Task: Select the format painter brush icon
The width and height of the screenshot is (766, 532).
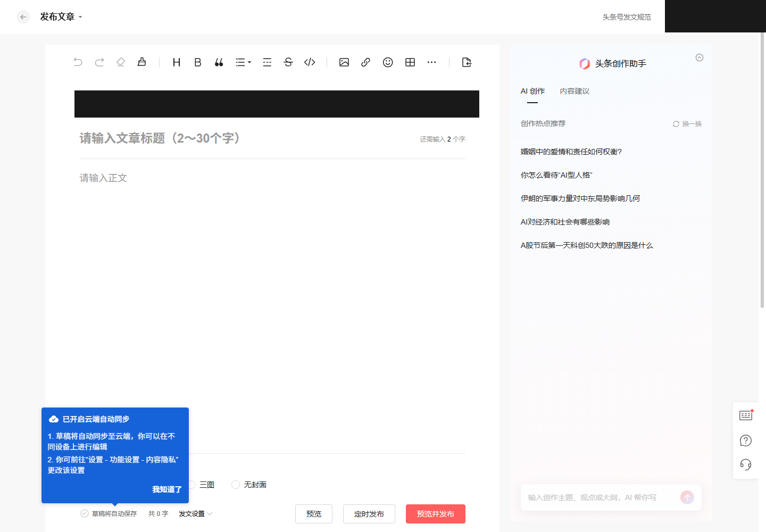Action: tap(142, 62)
